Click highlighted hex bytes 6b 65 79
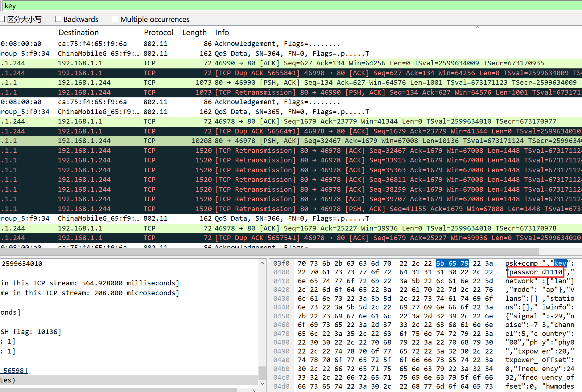Image resolution: width=582 pixels, height=392 pixels. tap(452, 263)
